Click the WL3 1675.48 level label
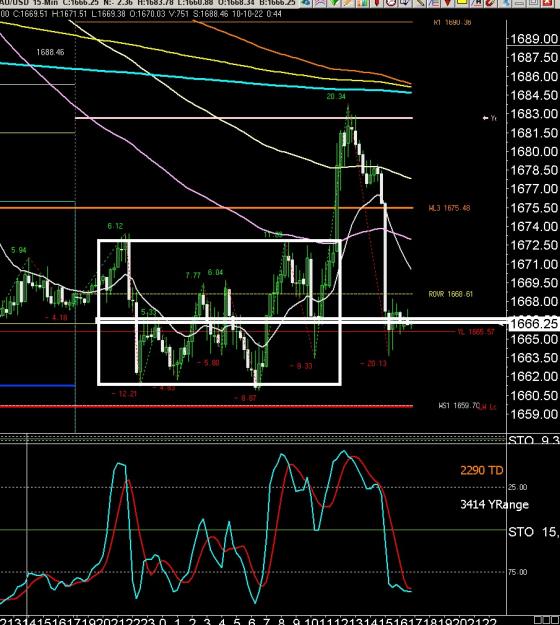560x625 pixels. point(449,208)
